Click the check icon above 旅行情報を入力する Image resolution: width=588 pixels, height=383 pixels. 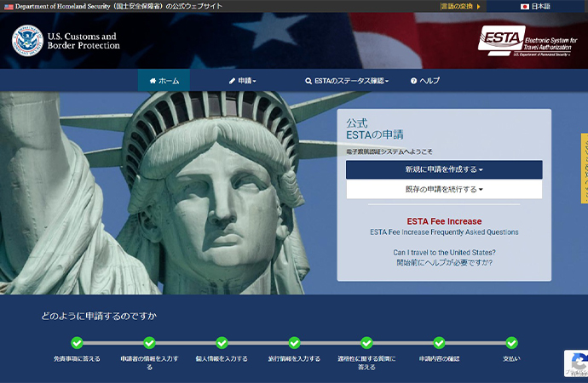pos(294,342)
